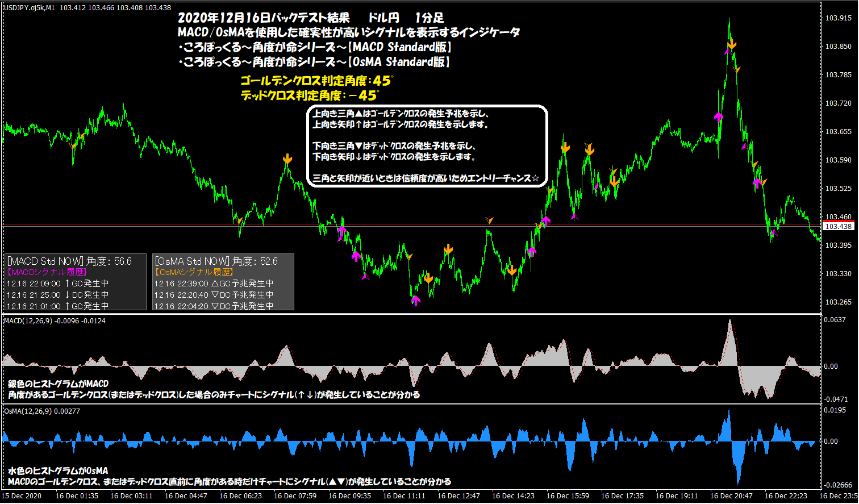
Task: Click the '[OsMA Standard版]' series line
Action: pyautogui.click(x=314, y=62)
